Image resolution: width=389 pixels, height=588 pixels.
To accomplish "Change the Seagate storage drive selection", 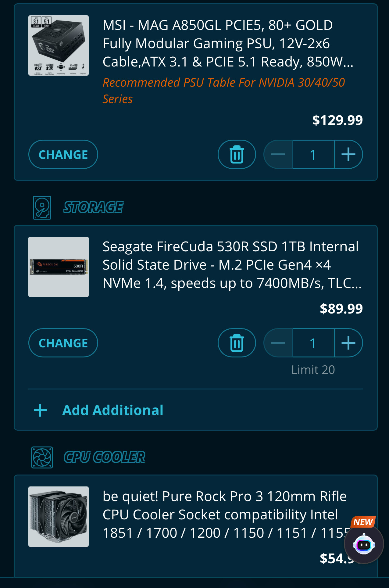I will pos(63,343).
